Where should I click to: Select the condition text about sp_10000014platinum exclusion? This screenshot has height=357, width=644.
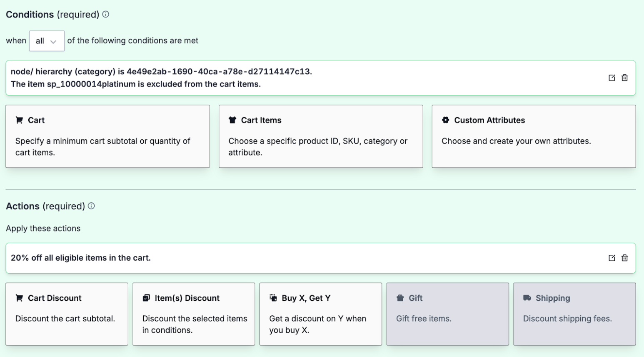135,84
